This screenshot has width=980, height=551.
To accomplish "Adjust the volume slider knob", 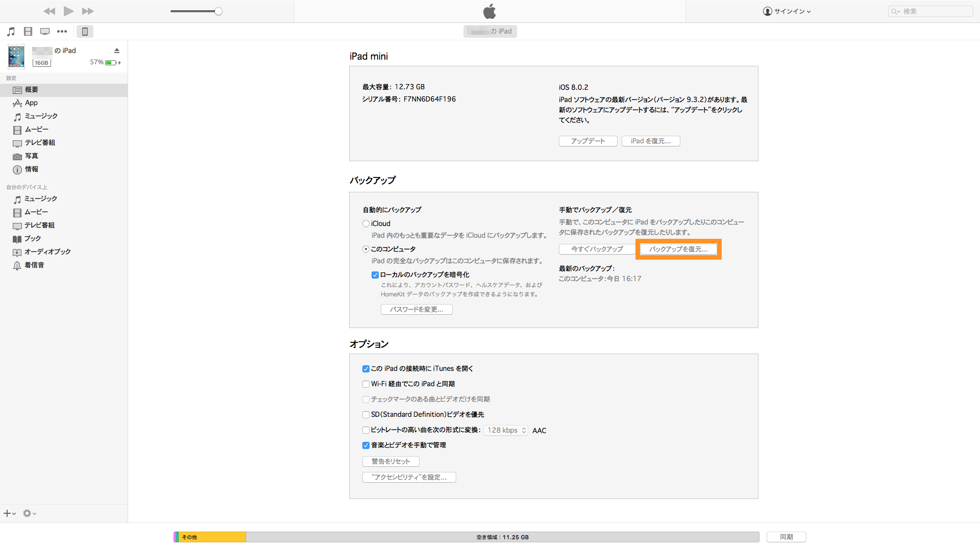I will coord(218,11).
